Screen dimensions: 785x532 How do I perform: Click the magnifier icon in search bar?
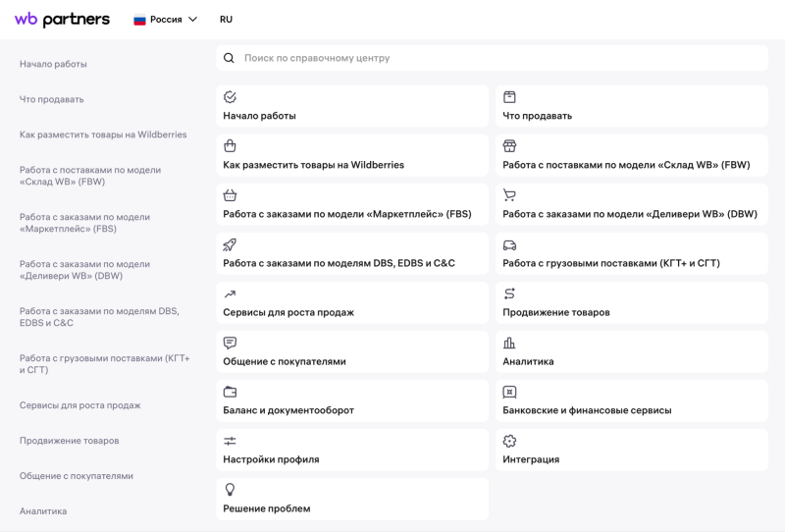click(229, 58)
